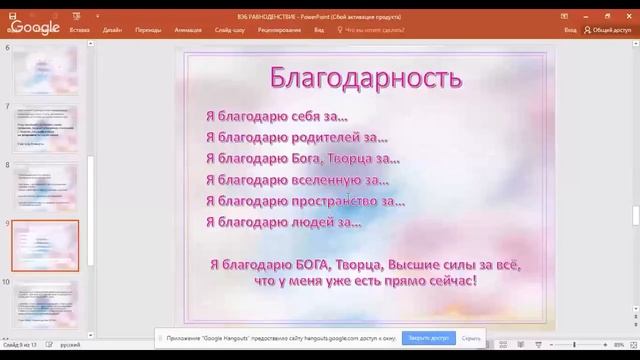
Task: Click the main editor scroll-up arrow
Action: point(636,43)
